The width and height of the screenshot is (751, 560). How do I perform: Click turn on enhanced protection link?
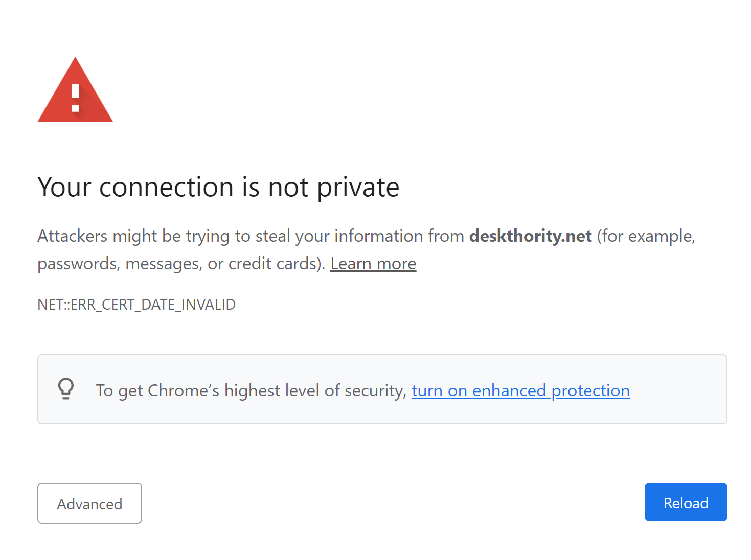pos(520,391)
